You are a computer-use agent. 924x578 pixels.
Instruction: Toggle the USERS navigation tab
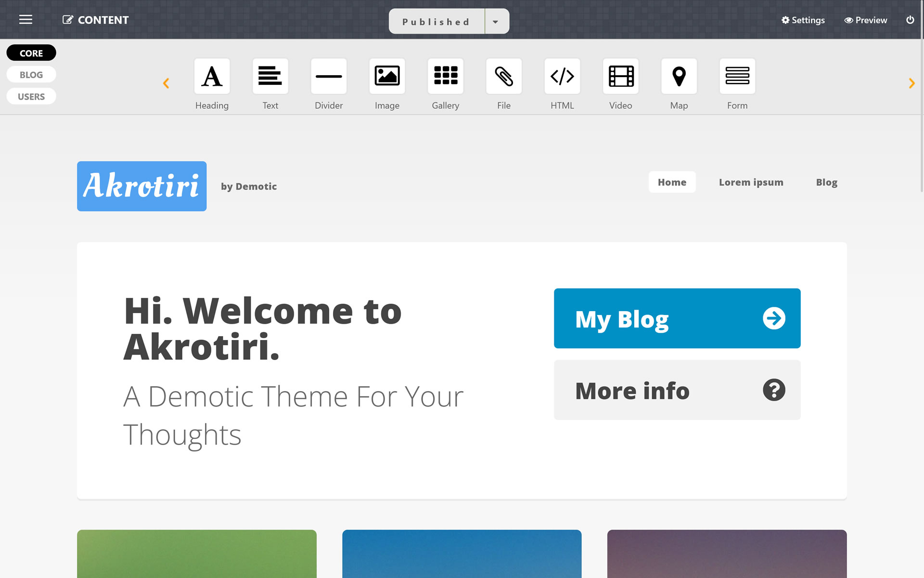31,96
